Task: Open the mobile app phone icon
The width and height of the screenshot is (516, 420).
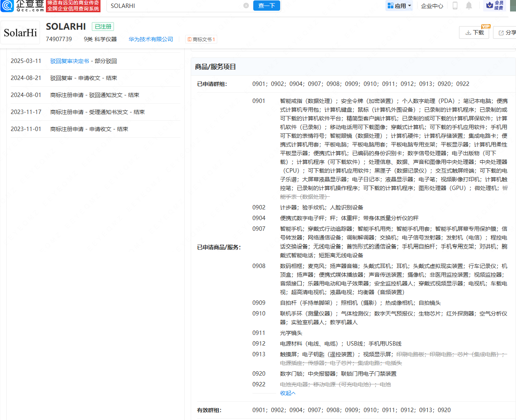Action: tap(455, 6)
